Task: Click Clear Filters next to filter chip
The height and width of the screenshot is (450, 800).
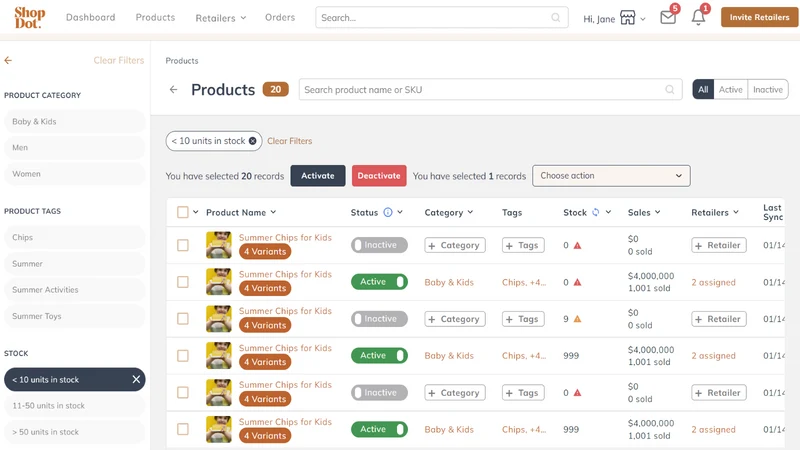Action: (289, 141)
